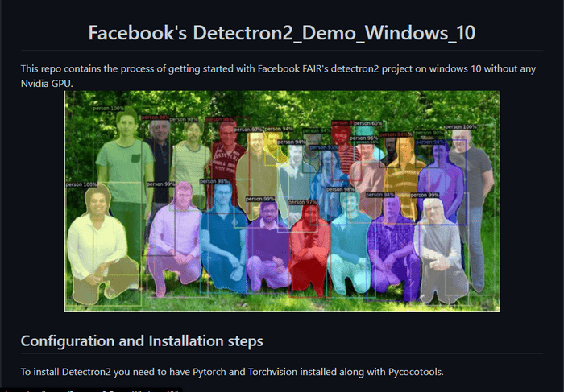564x392 pixels.
Task: Click the paragraph starting 'This repo contains'
Action: (x=278, y=76)
